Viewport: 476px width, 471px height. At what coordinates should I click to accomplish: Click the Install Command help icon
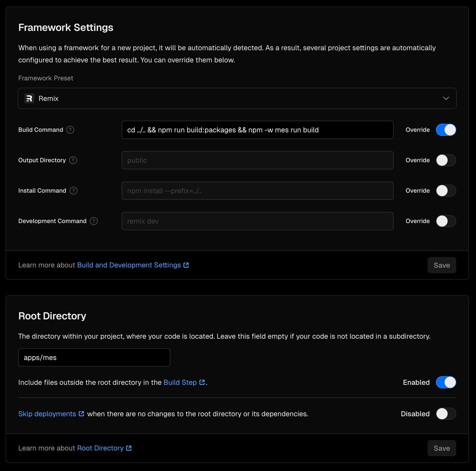click(x=74, y=191)
